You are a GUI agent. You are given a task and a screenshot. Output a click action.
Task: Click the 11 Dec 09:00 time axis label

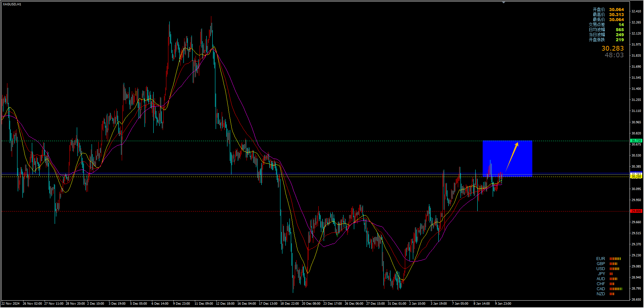pyautogui.click(x=204, y=304)
